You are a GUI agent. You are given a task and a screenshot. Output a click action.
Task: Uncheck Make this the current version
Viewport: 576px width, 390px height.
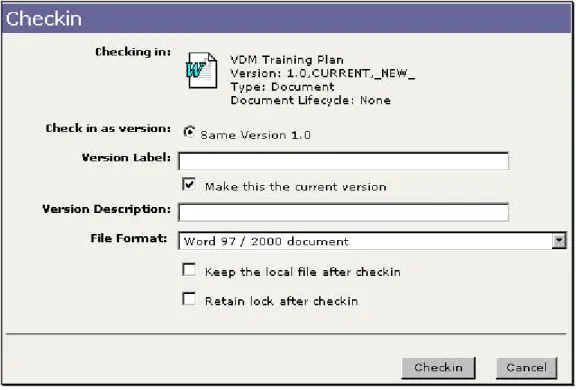(189, 184)
